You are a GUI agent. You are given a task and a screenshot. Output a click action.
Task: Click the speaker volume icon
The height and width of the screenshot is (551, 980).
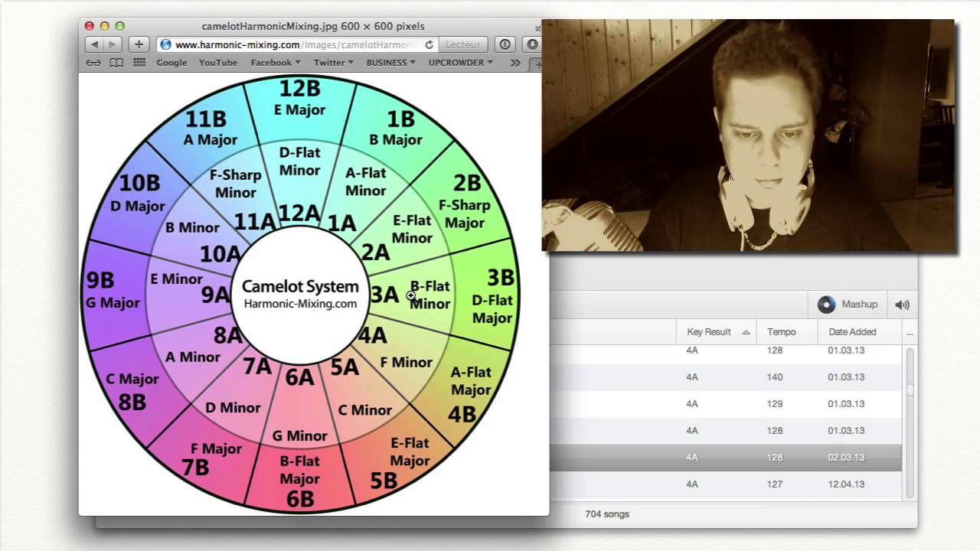(903, 305)
